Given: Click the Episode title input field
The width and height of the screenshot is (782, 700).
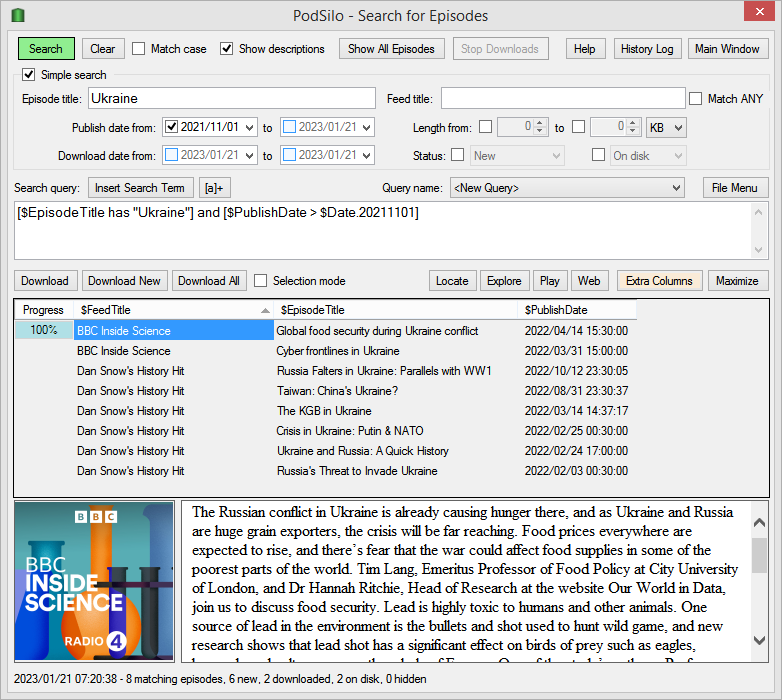Looking at the screenshot, I should (x=232, y=98).
